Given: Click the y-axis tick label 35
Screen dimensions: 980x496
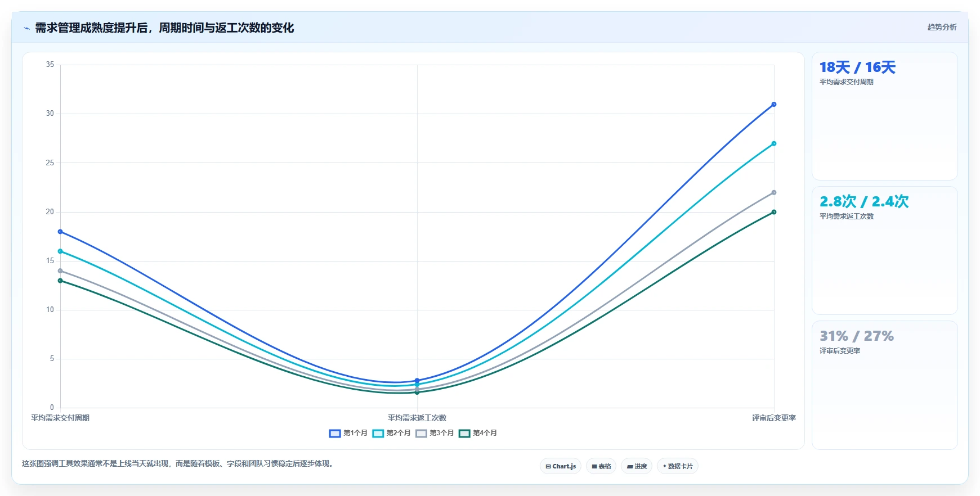Looking at the screenshot, I should tap(50, 65).
